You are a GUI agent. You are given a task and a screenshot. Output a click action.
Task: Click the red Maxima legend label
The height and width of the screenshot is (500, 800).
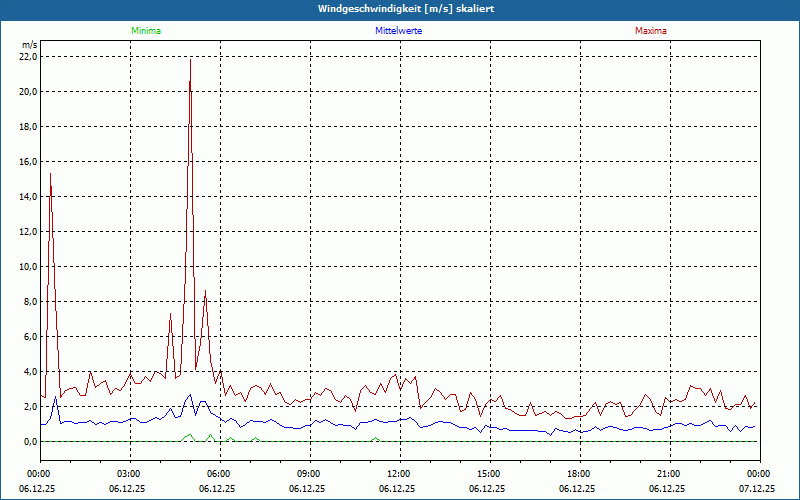click(651, 31)
